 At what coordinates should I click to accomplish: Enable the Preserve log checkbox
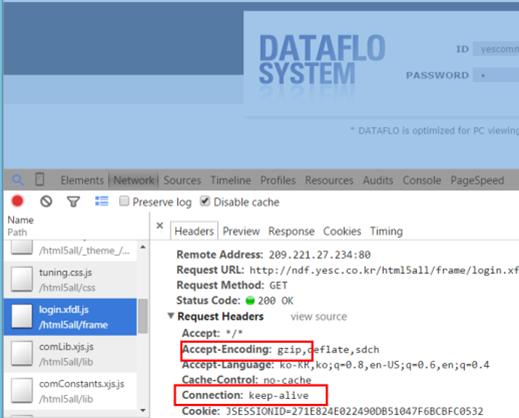pyautogui.click(x=124, y=201)
